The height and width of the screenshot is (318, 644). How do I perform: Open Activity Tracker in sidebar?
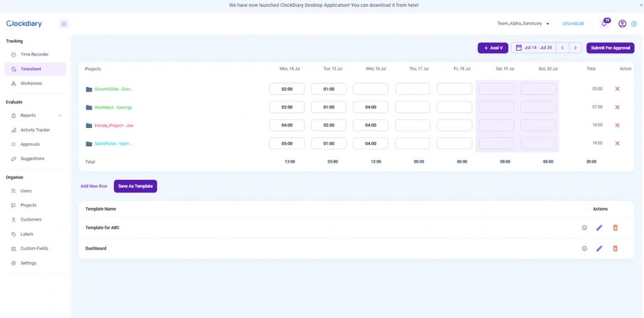[35, 130]
